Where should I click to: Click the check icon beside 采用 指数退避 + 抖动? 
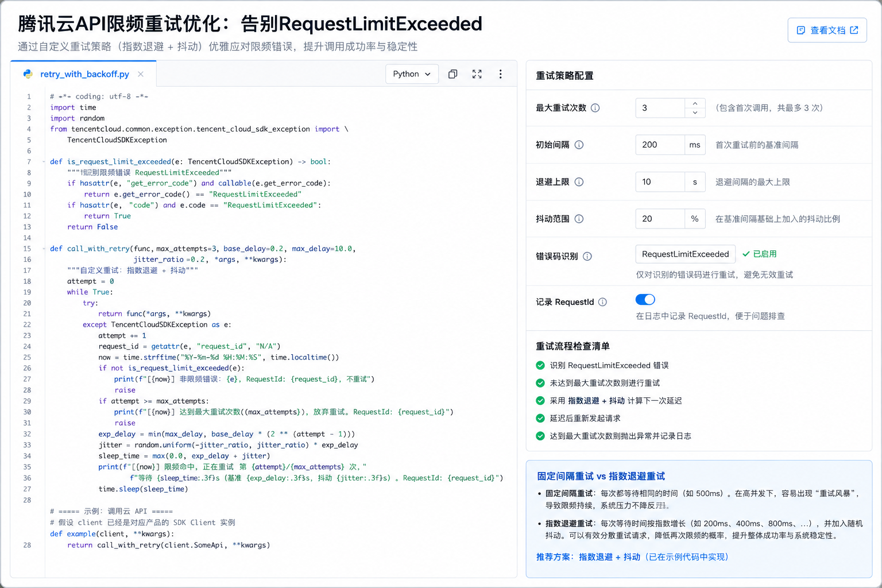coord(540,401)
